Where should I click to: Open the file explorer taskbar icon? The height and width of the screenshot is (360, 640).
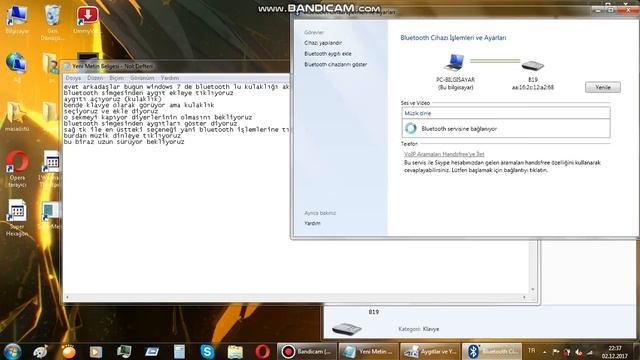coord(235,351)
